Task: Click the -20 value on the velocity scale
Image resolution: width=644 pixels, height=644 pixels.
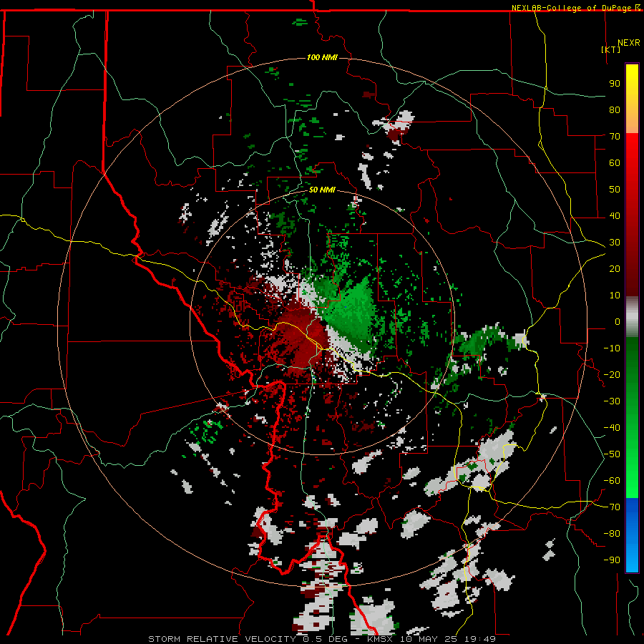Action: 612,375
